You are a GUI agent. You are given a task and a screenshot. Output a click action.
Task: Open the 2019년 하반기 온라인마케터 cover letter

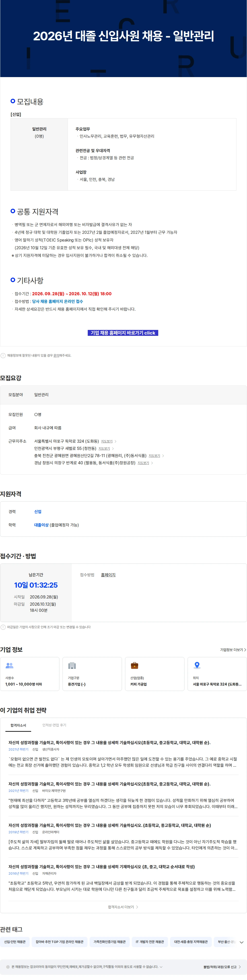(x=123, y=837)
